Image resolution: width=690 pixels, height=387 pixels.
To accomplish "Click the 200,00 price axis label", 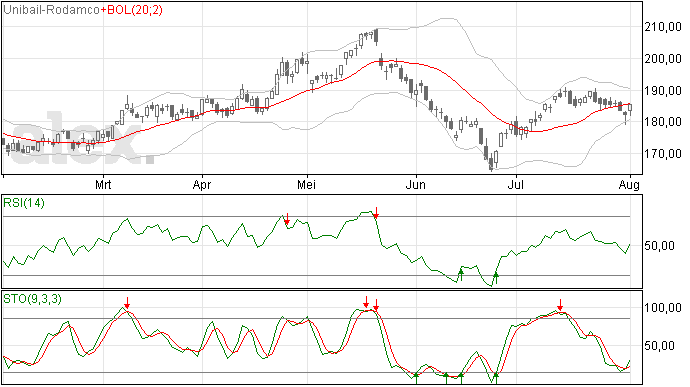I will pyautogui.click(x=663, y=59).
